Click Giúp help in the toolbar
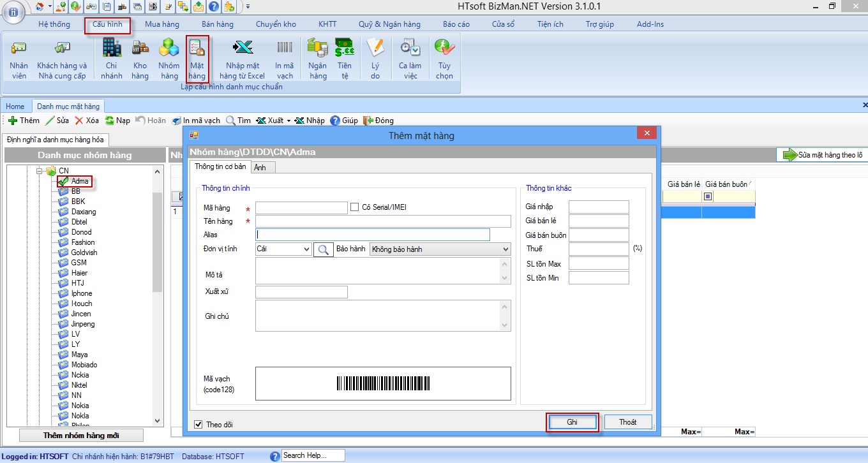Viewport: 868px width, 463px height. click(x=344, y=121)
